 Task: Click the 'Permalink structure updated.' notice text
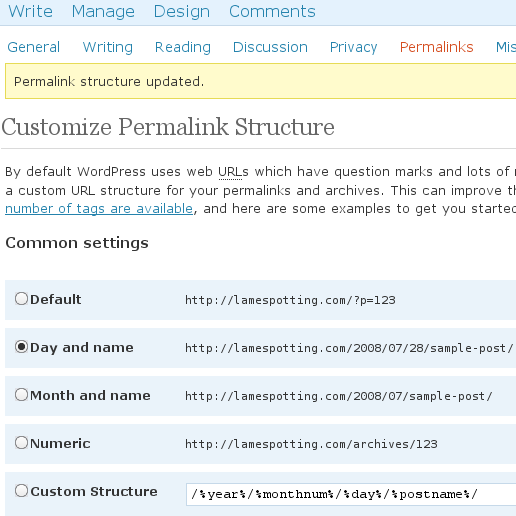coord(109,82)
